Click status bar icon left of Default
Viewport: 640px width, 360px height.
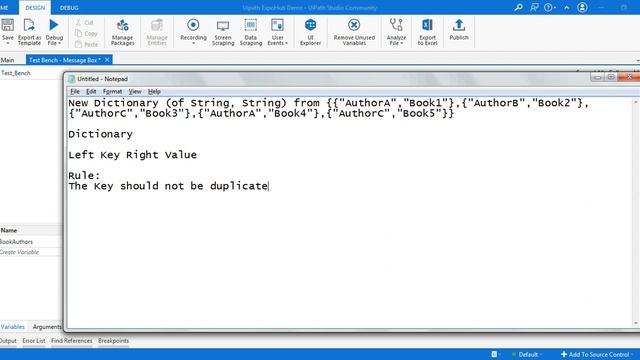[x=494, y=354]
